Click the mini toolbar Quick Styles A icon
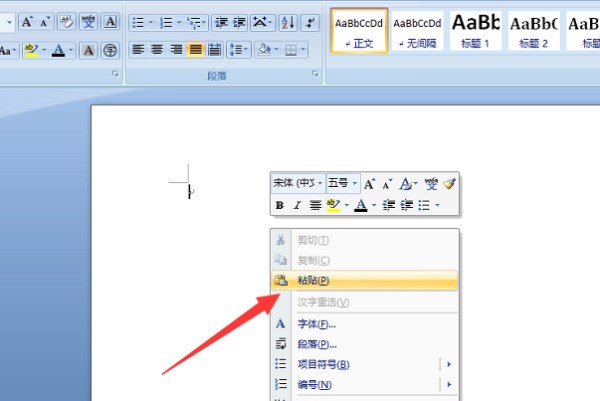 click(x=408, y=184)
